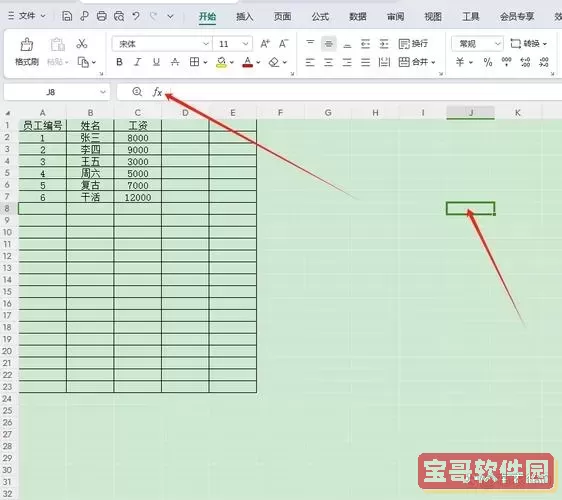Switch to the 工具 (Tools) tab

471,16
